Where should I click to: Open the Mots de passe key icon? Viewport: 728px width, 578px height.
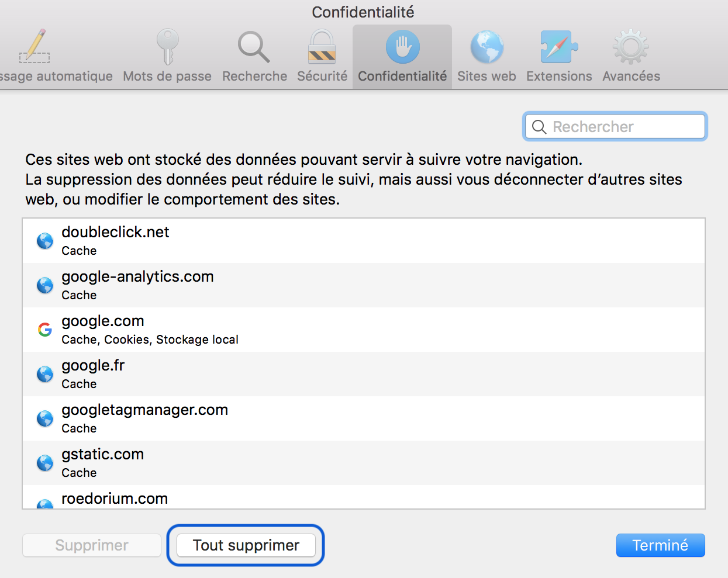point(167,47)
